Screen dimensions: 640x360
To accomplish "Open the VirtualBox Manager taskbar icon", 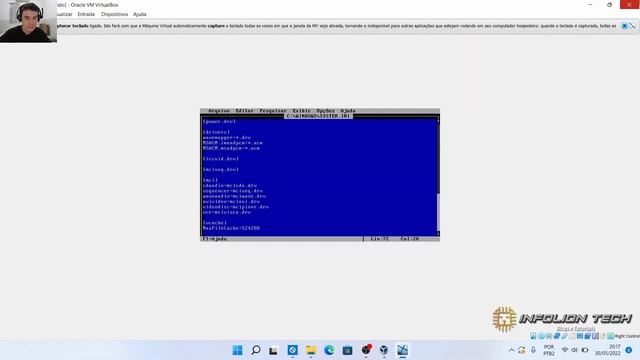I will 384,350.
